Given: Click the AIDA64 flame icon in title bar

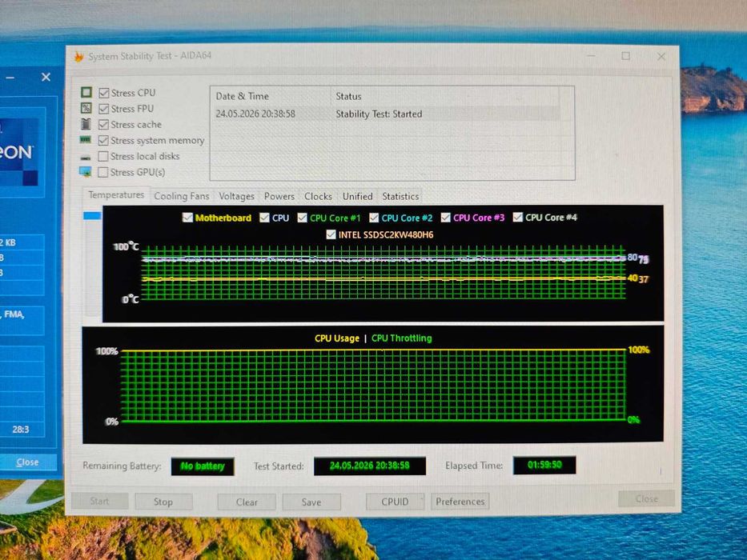Looking at the screenshot, I should click(x=78, y=57).
